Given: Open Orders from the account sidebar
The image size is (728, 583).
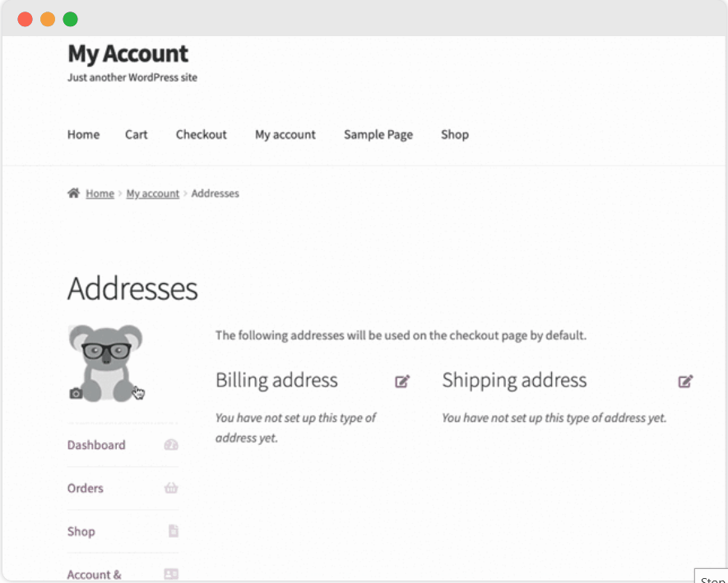Looking at the screenshot, I should [85, 488].
